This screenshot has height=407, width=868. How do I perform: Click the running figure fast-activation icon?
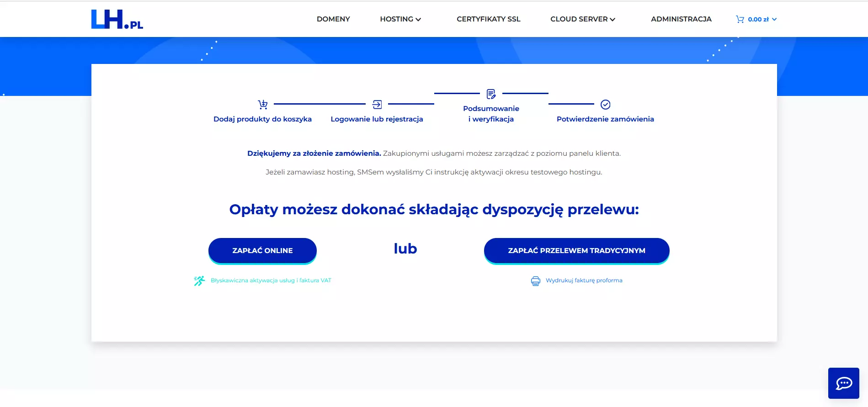[199, 281]
